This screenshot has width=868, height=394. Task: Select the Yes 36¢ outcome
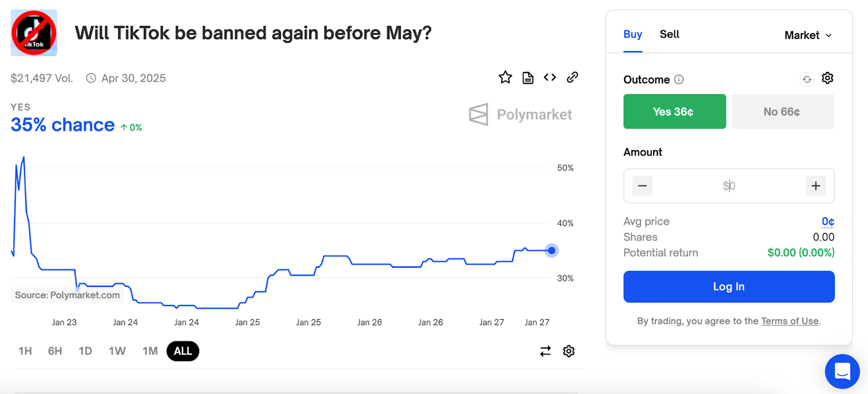(x=674, y=112)
